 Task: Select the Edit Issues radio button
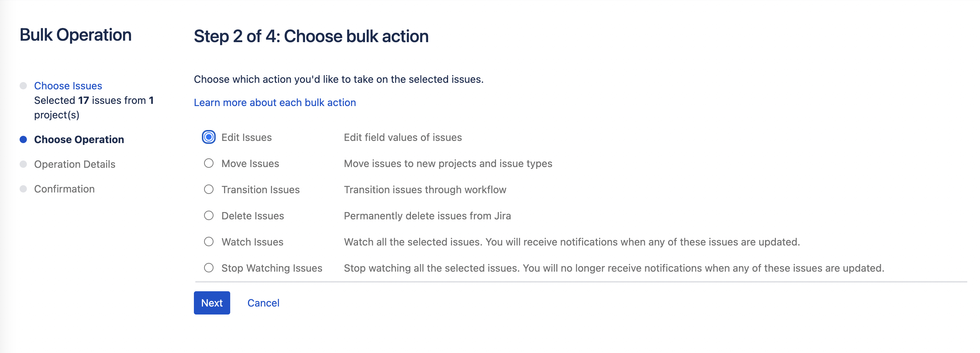208,137
